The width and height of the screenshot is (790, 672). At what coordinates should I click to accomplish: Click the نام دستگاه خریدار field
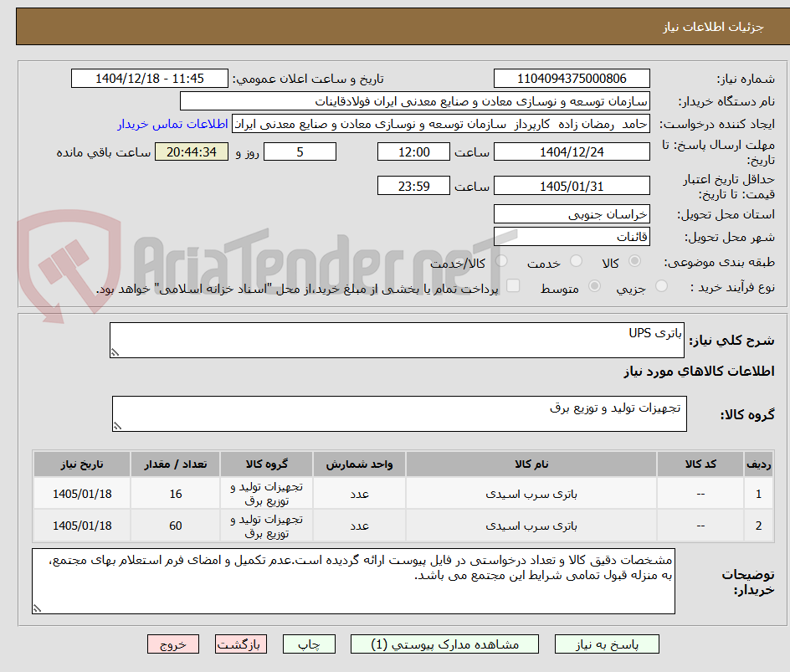414,101
